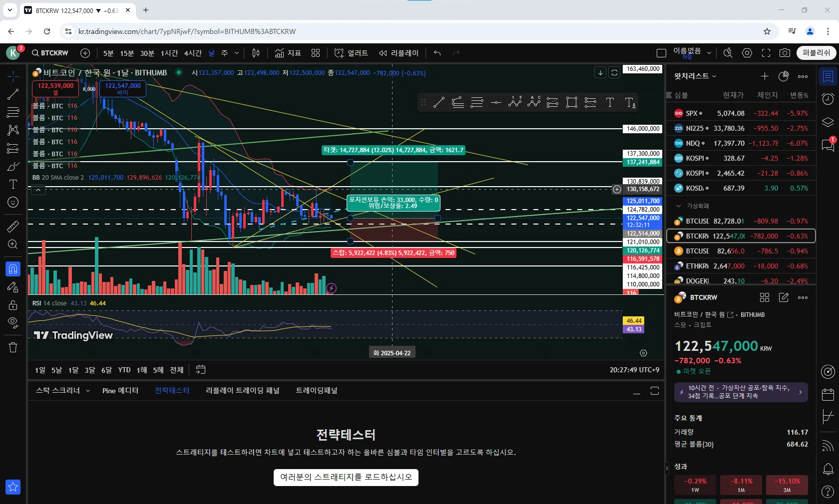Screen dimensions: 839x504
Task: Open the prediction and measurement tools
Action: click(13, 148)
